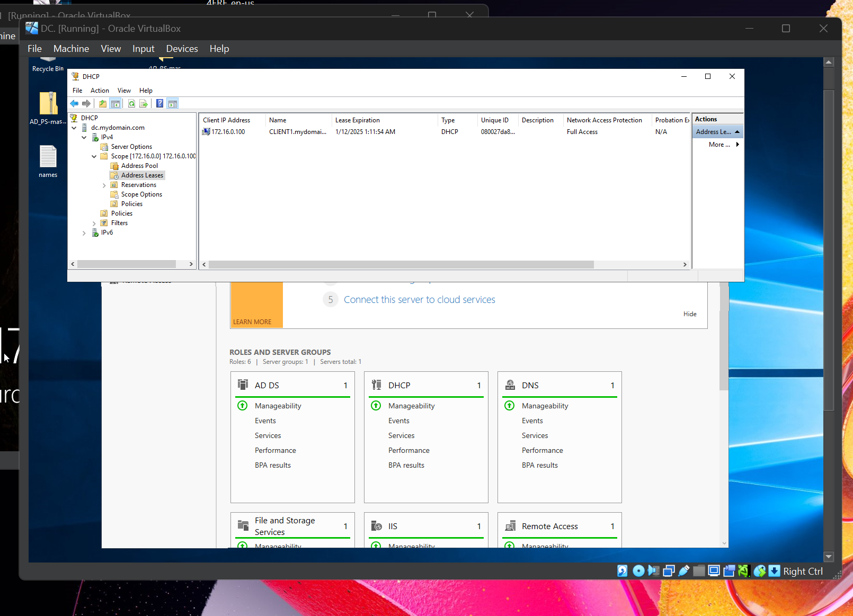Open Remote Access role tile header
The image size is (853, 616).
[x=559, y=526]
